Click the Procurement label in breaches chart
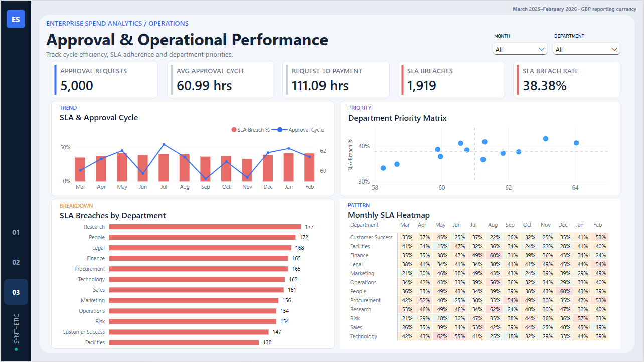Image resolution: width=644 pixels, height=362 pixels. 90,269
